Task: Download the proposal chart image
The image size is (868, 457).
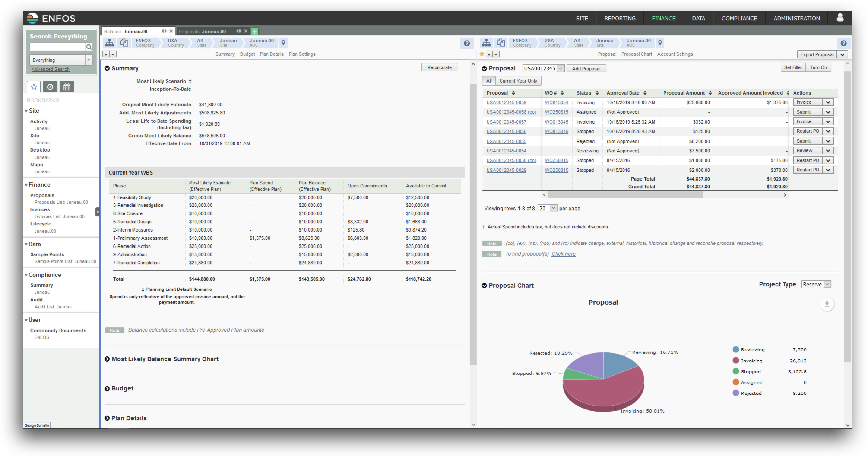Action: pos(827,304)
